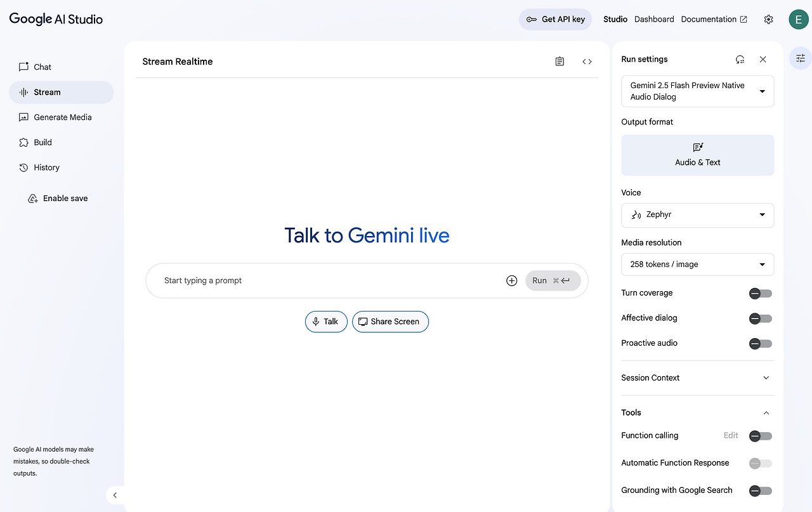The image size is (812, 512).
Task: Start a voice session with Talk
Action: click(326, 322)
